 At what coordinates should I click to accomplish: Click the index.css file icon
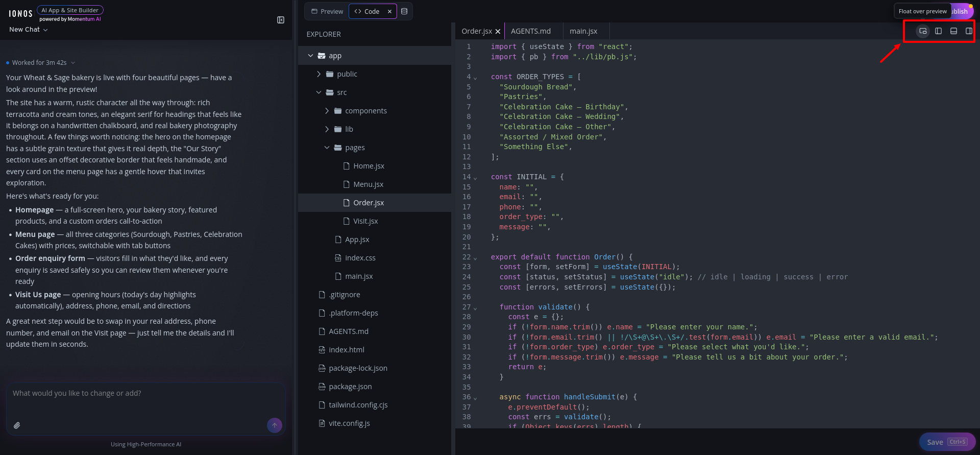[338, 258]
